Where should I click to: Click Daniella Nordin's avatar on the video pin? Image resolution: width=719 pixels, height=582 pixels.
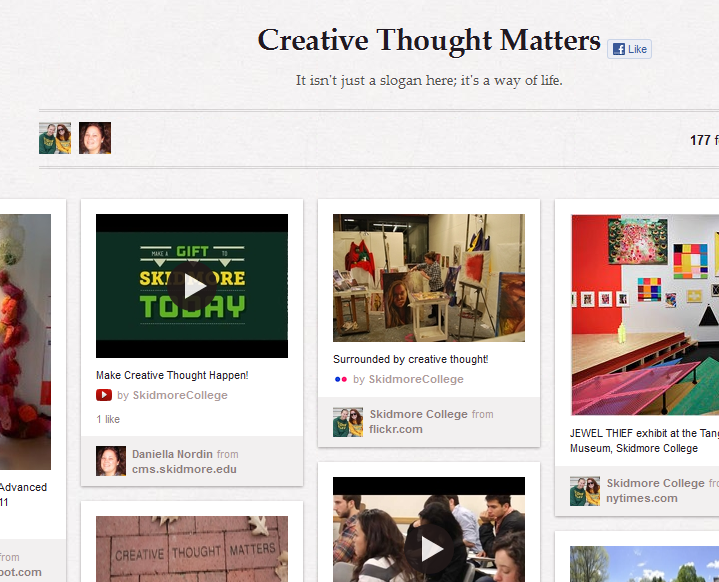(111, 461)
